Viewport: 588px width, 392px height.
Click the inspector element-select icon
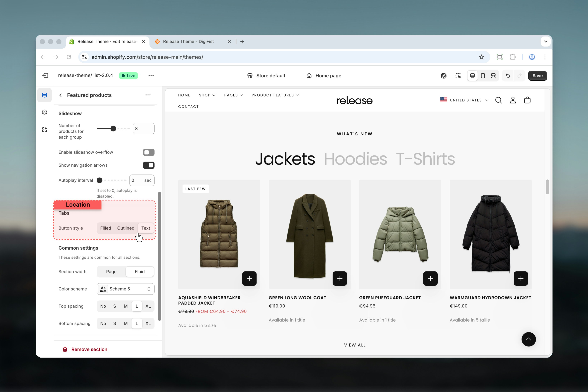tap(458, 75)
